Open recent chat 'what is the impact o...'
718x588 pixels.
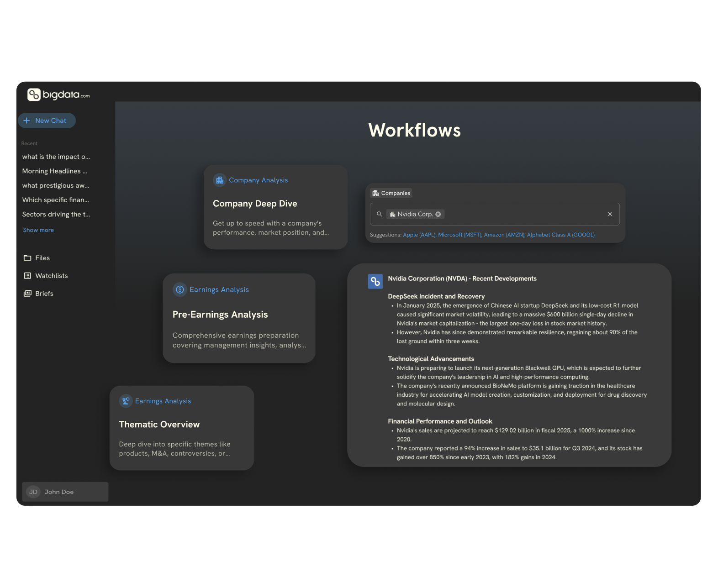pyautogui.click(x=56, y=157)
